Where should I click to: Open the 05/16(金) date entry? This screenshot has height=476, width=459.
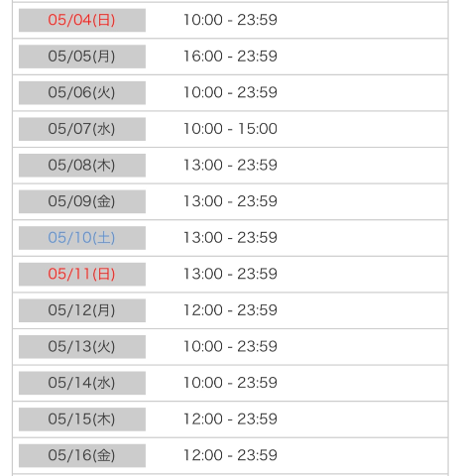click(82, 456)
